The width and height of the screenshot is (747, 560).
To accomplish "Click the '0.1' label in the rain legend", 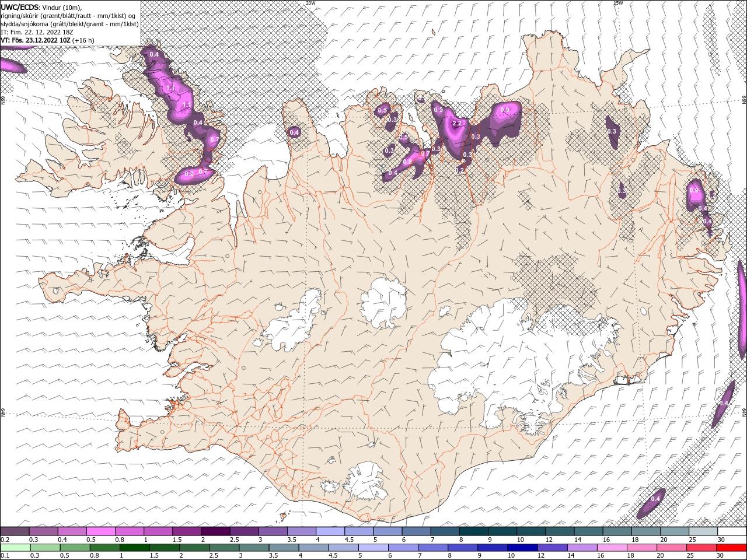I will [5, 556].
